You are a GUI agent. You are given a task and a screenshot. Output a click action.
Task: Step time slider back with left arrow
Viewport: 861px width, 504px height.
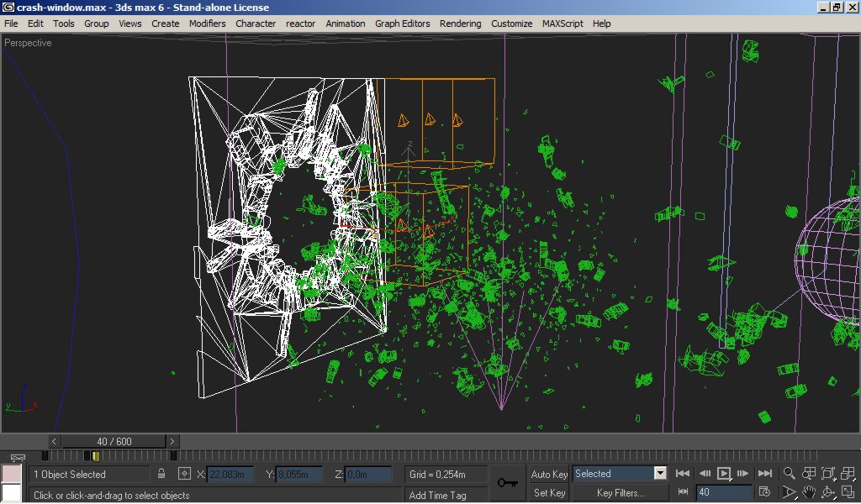tap(54, 442)
